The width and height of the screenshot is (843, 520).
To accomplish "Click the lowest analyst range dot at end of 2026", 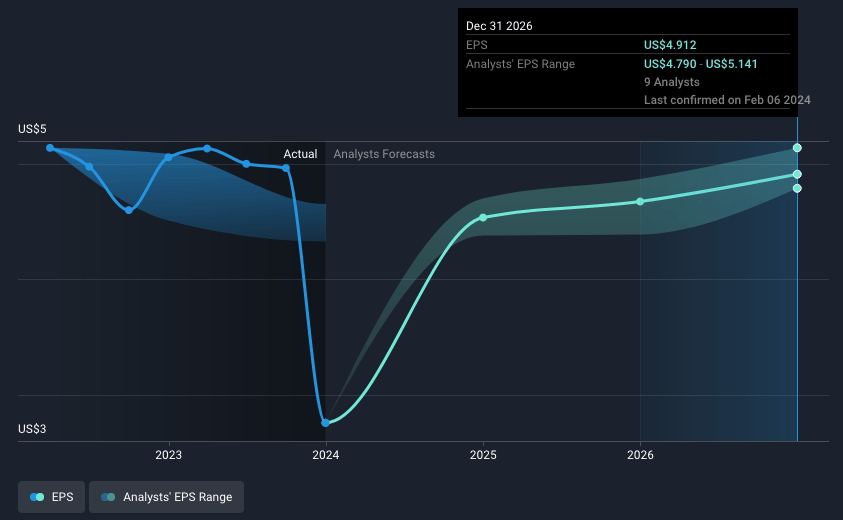I will pos(797,188).
